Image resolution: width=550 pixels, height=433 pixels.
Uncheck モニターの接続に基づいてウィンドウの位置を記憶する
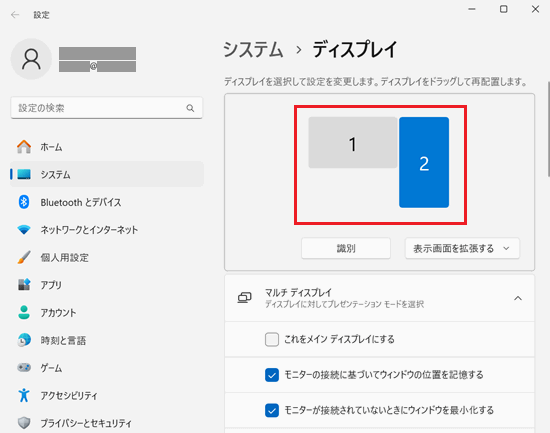(272, 375)
